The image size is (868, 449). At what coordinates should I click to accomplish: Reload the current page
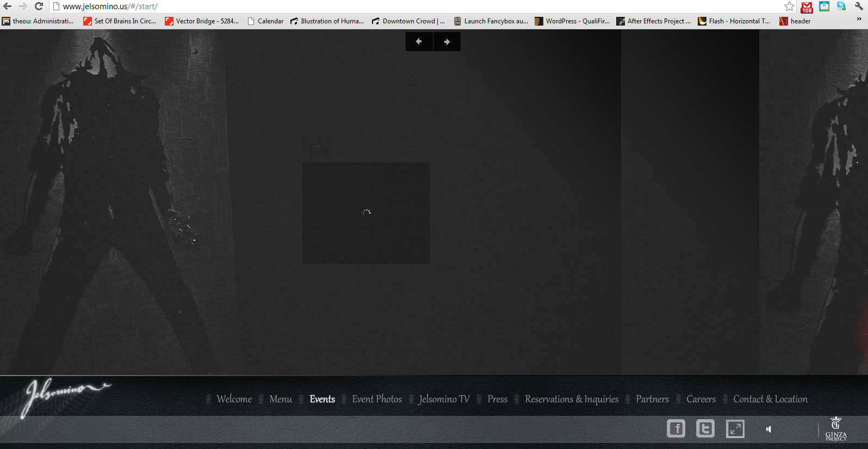click(x=39, y=7)
